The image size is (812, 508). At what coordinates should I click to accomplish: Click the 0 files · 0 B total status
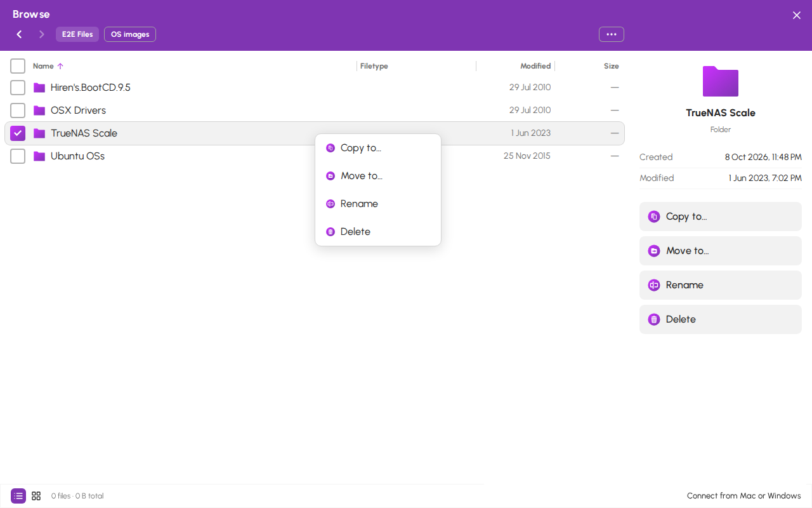(x=77, y=496)
